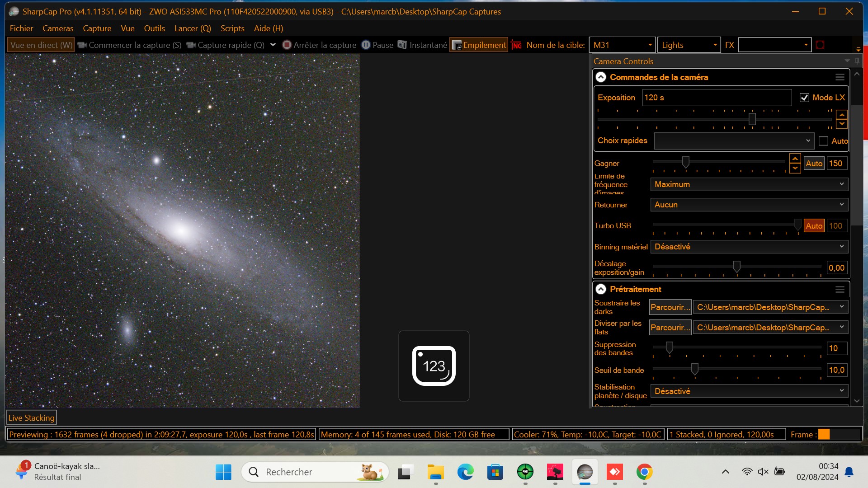
Task: Open the Task View taskbar icon
Action: 406,472
